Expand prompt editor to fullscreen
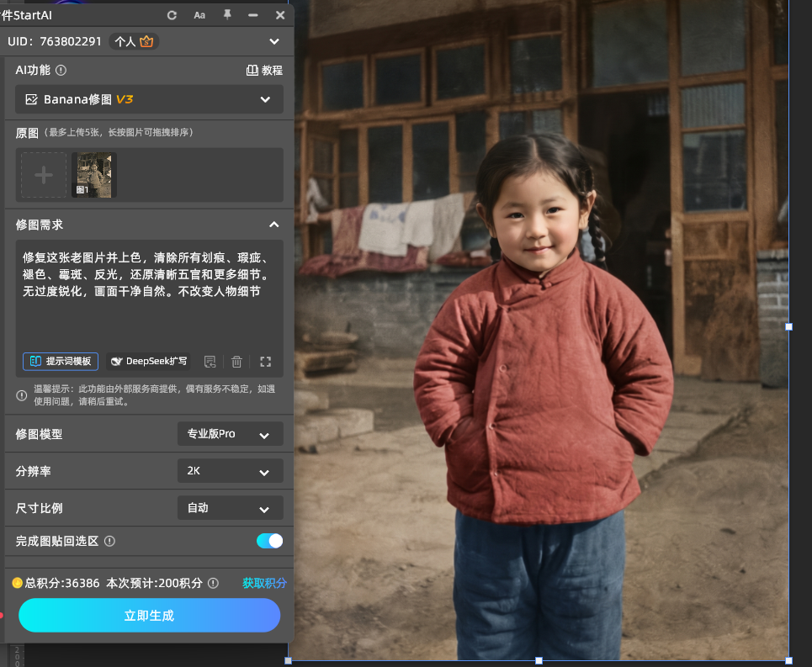The height and width of the screenshot is (667, 812). [x=266, y=362]
